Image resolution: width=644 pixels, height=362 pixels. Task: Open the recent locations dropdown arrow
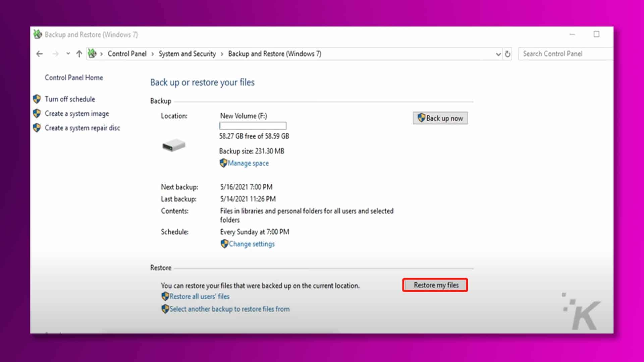pos(68,54)
